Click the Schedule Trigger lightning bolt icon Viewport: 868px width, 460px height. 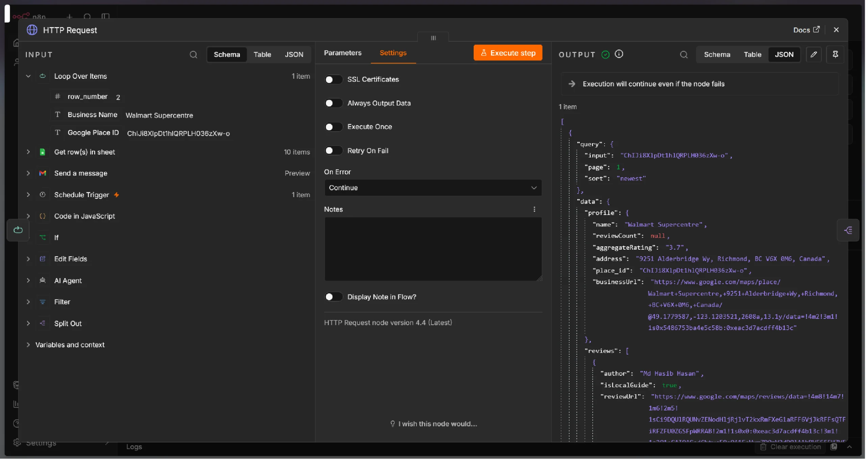tap(116, 195)
